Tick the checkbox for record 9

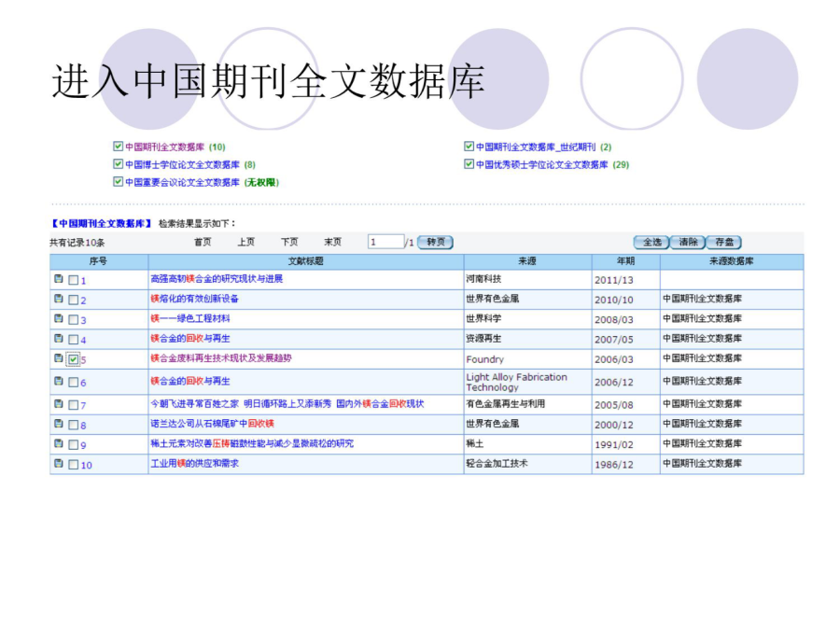74,444
